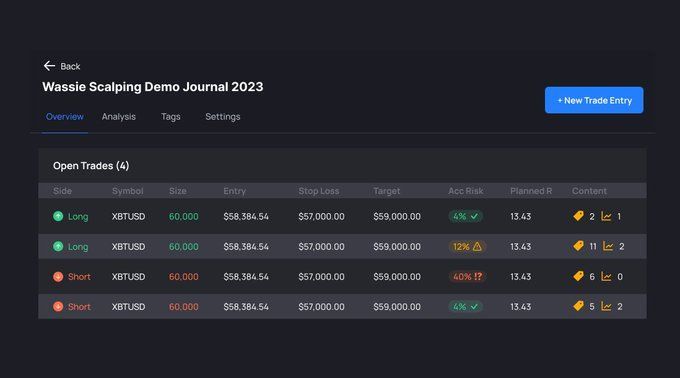Open the Tags tab

[170, 117]
